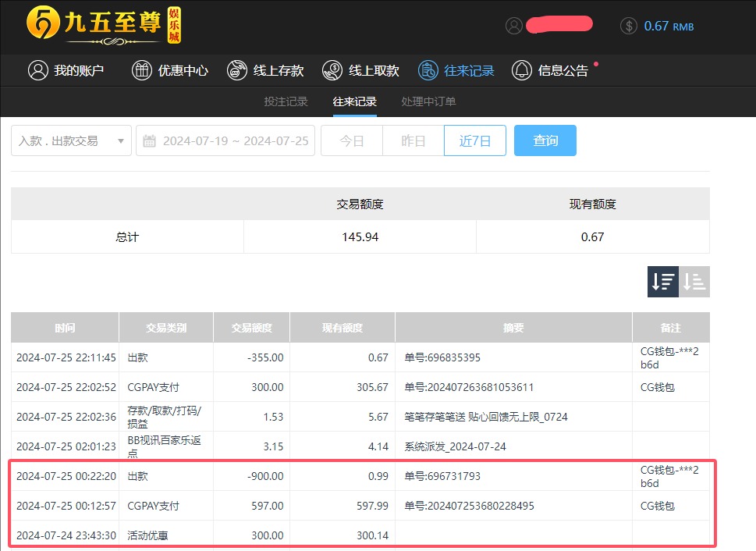The width and height of the screenshot is (756, 551).
Task: Click the blue 查询 query button
Action: click(545, 140)
